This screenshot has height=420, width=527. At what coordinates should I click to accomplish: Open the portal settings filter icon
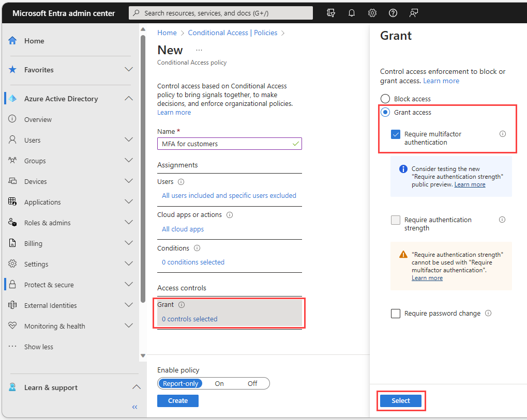tap(331, 13)
